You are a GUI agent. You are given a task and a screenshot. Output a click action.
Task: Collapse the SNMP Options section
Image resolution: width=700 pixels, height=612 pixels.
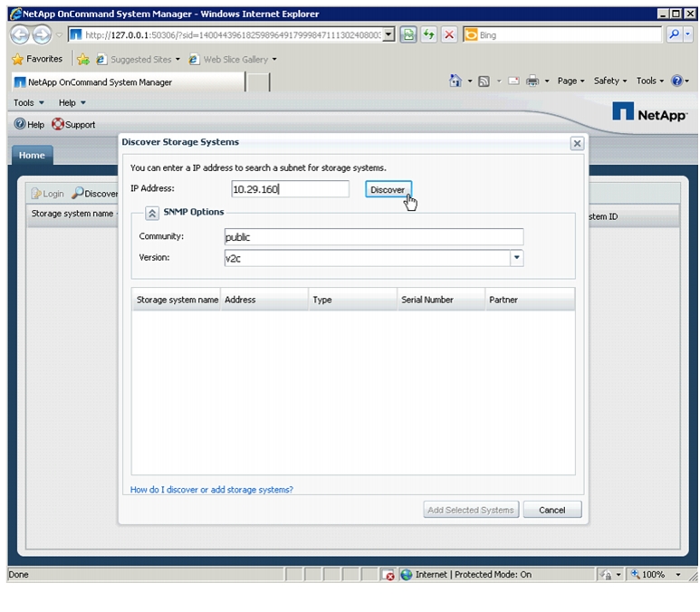pyautogui.click(x=152, y=213)
